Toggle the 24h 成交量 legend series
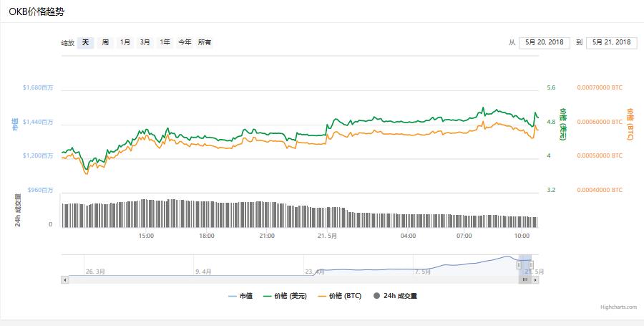This screenshot has width=644, height=326. pyautogui.click(x=396, y=296)
